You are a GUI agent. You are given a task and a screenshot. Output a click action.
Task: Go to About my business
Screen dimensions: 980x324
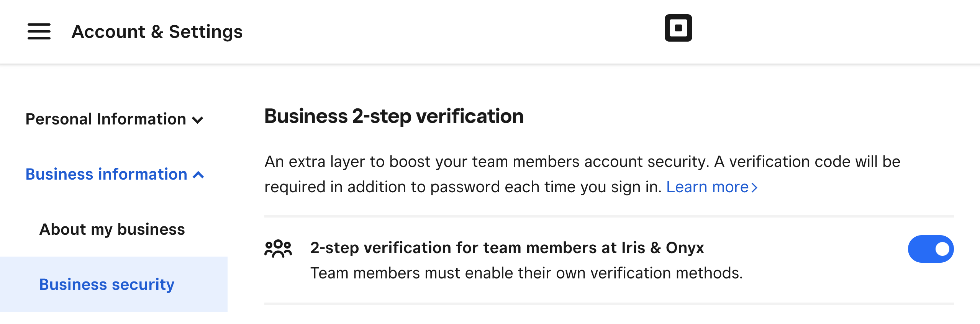coord(112,229)
